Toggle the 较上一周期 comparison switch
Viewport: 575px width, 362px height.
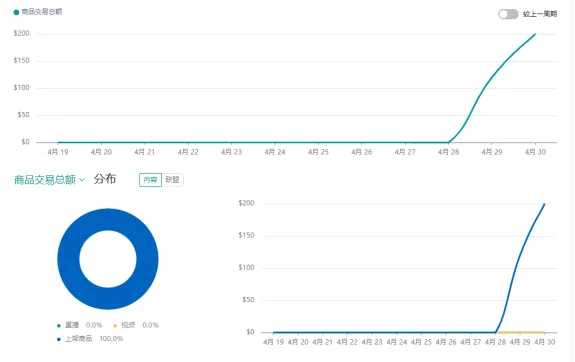click(x=508, y=14)
